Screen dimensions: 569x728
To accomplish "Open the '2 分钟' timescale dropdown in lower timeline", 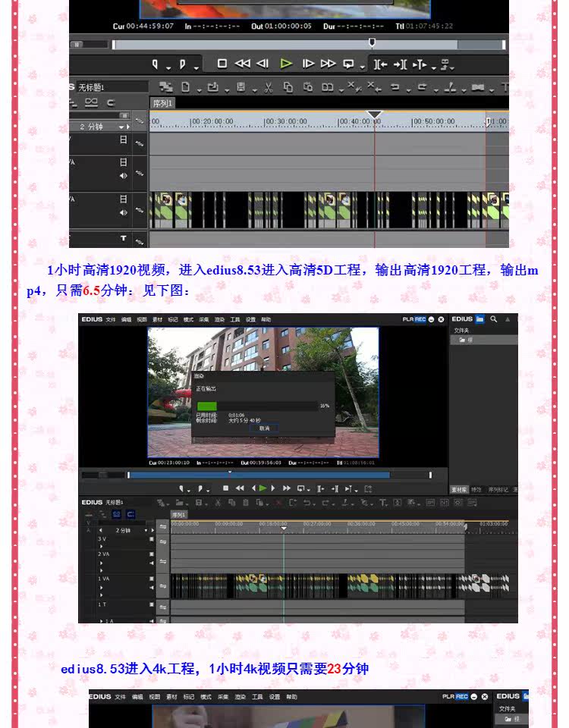I will (x=146, y=530).
